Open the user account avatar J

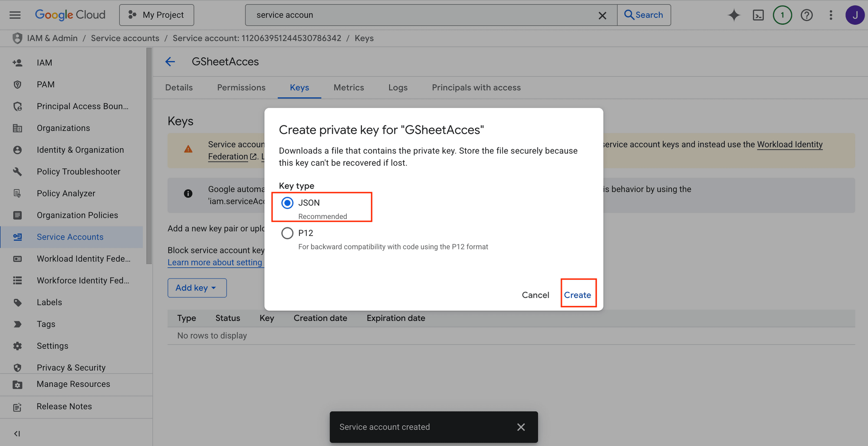pos(855,15)
